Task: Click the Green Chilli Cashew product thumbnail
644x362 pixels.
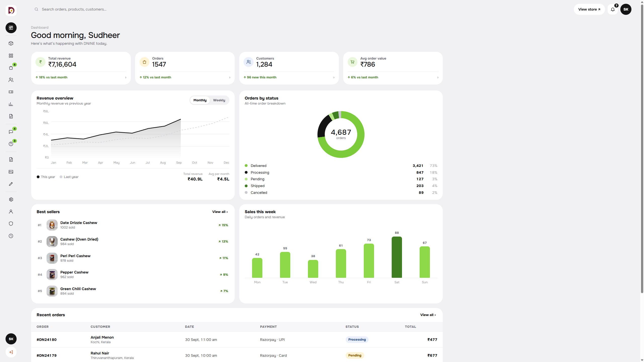Action: [52, 291]
